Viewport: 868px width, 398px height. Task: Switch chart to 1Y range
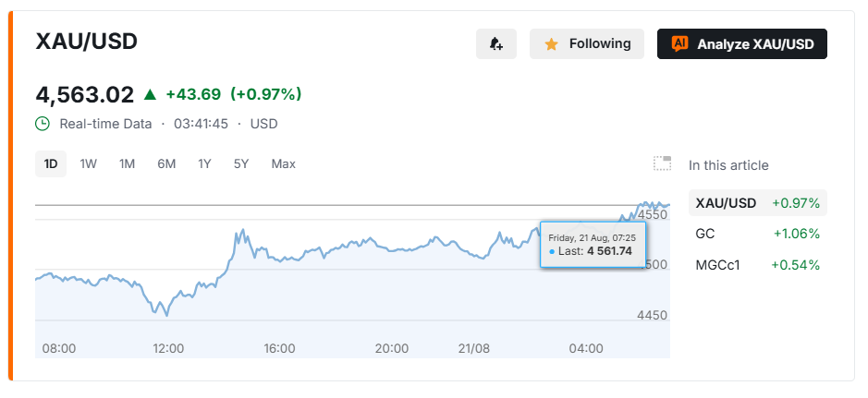click(205, 163)
